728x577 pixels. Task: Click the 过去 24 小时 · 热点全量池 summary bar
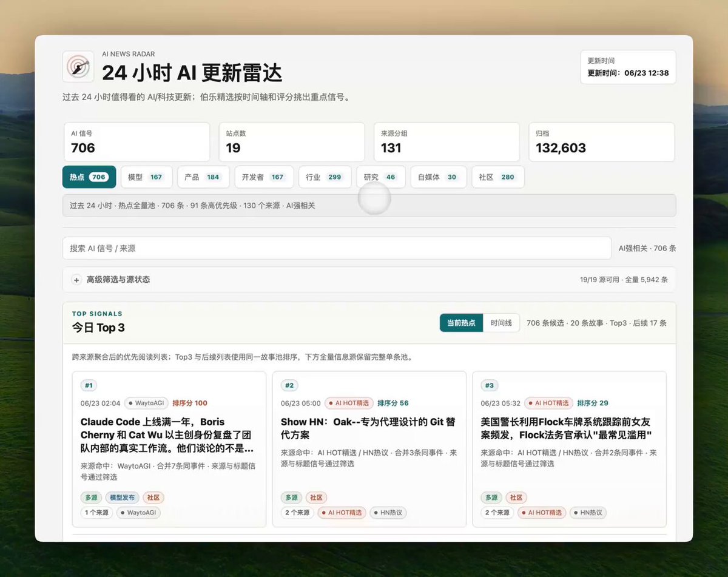click(369, 206)
